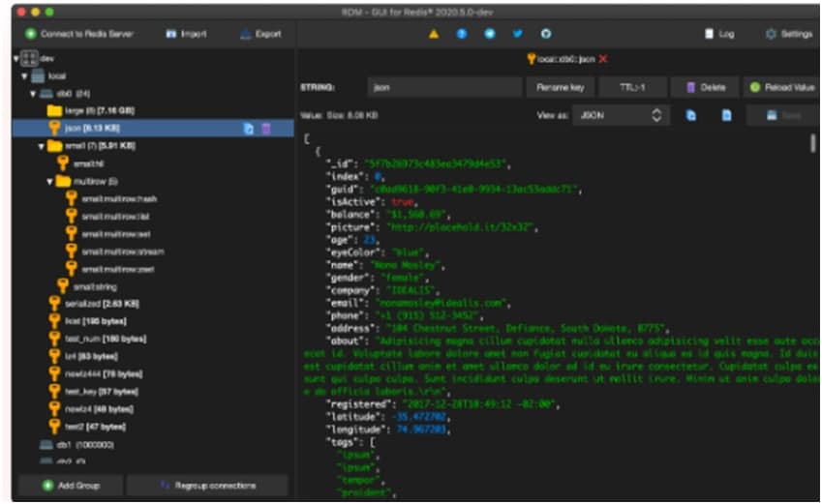This screenshot has width=822, height=504.
Task: Open the Log panel
Action: point(719,34)
